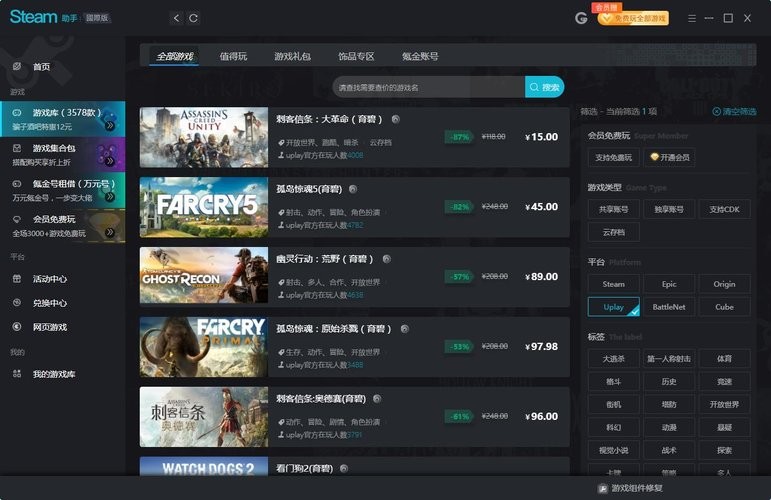Select the 第一人称射击 tag filter
Image resolution: width=771 pixels, height=500 pixels.
pos(669,359)
